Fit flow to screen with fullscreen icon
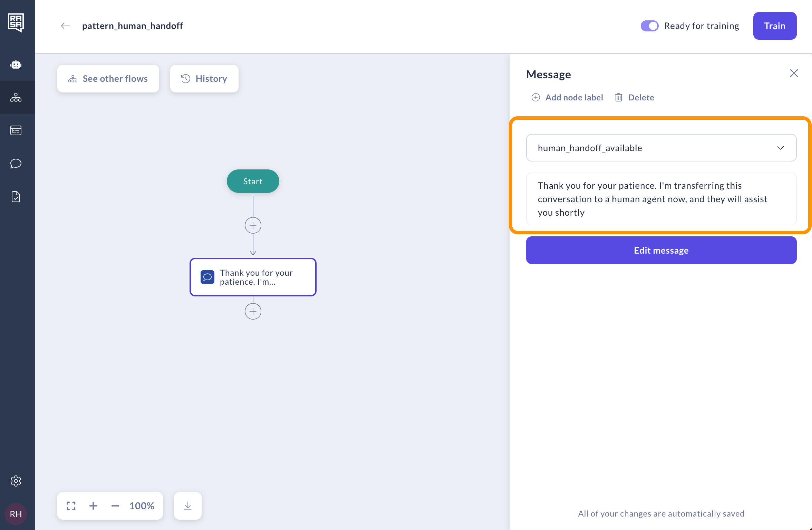This screenshot has height=530, width=812. (x=71, y=506)
